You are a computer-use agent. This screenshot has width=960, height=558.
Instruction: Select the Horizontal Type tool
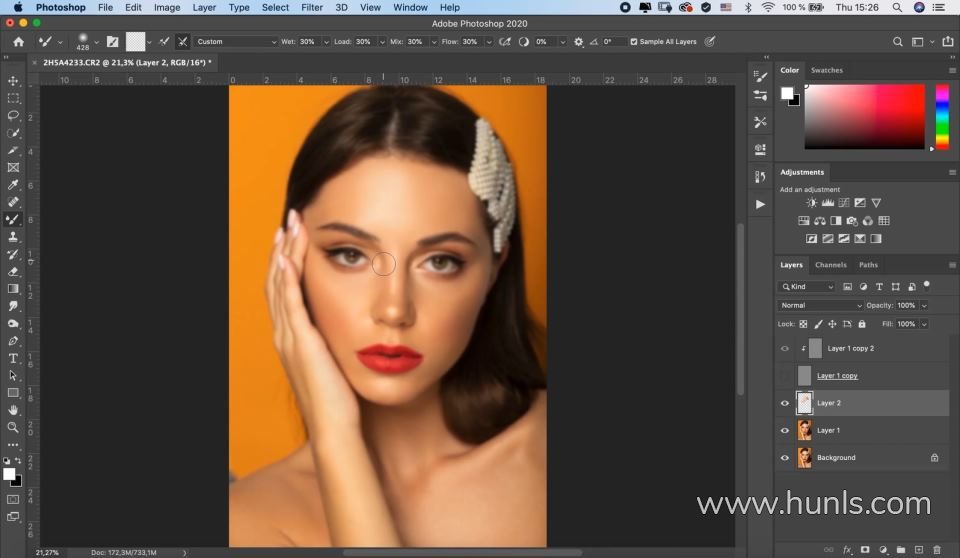pos(13,358)
